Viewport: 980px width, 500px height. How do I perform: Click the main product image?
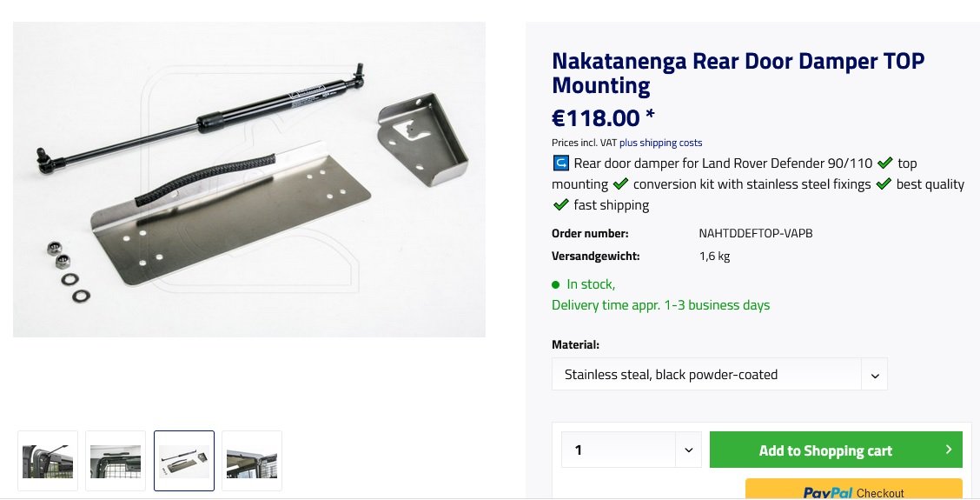pyautogui.click(x=249, y=179)
